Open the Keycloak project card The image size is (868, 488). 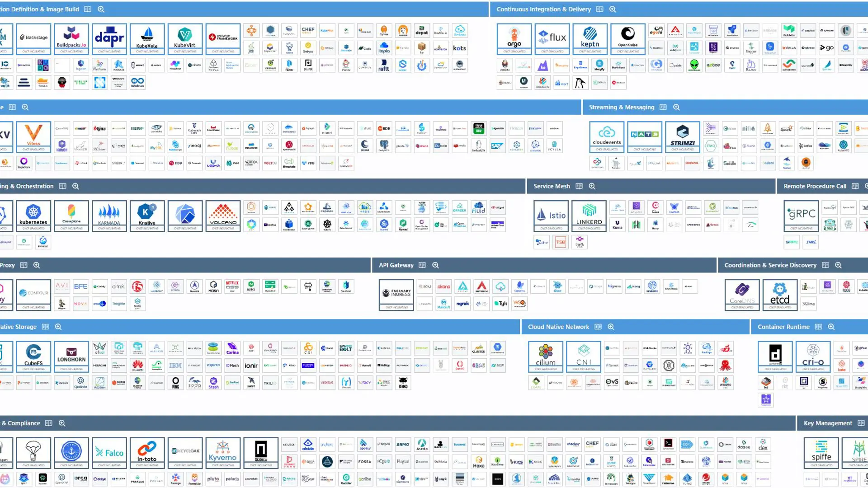185,453
